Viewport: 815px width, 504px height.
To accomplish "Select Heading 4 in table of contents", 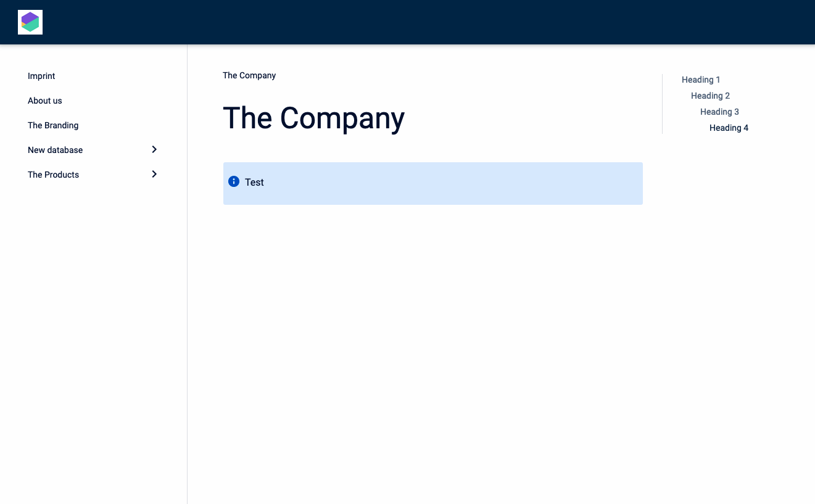I will [729, 128].
